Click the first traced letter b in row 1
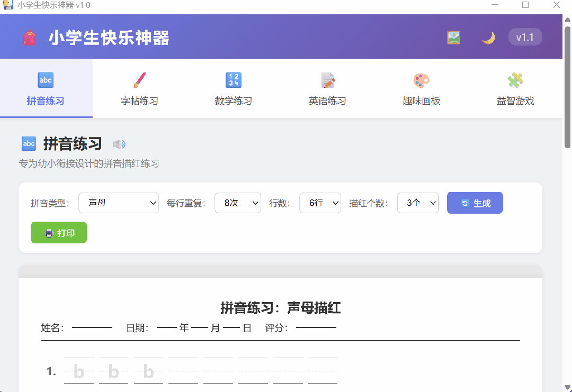572x392 pixels. (79, 371)
